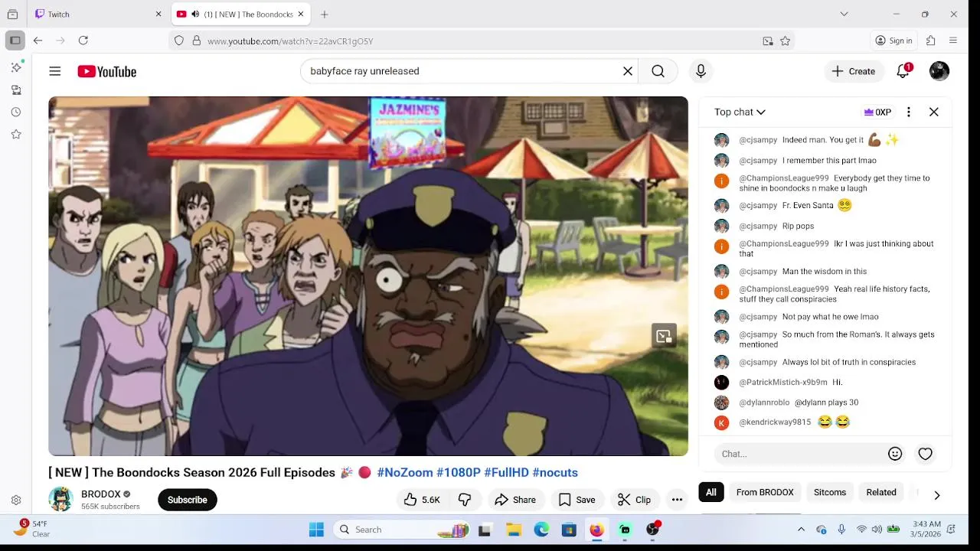The width and height of the screenshot is (980, 551).
Task: Save the video to a playlist
Action: coord(577,500)
